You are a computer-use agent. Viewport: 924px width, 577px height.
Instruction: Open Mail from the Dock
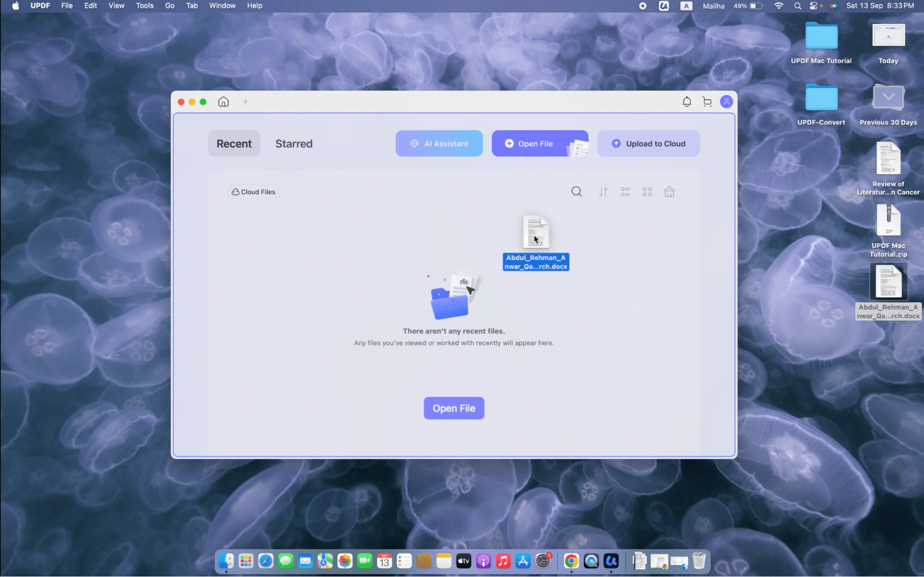click(x=306, y=561)
